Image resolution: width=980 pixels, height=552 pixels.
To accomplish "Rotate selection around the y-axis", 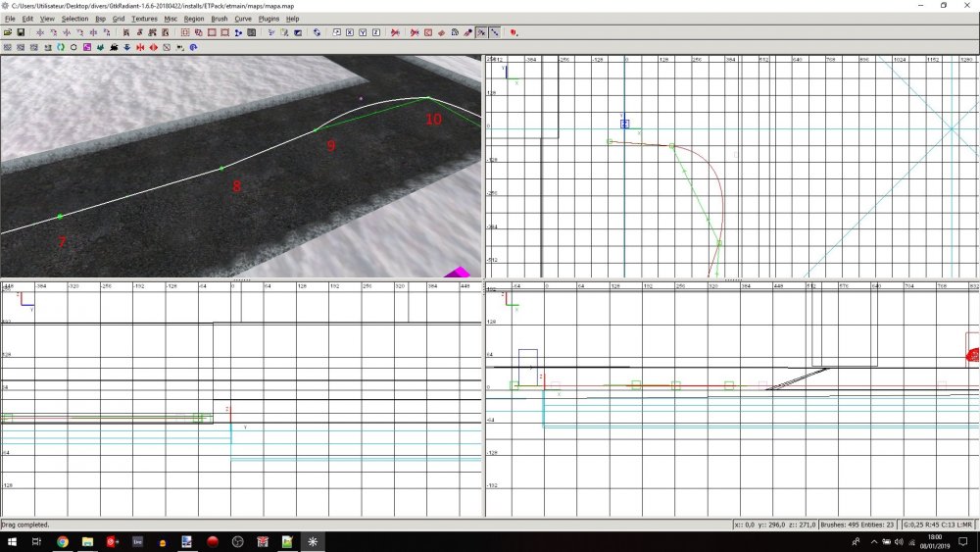I will point(80,32).
